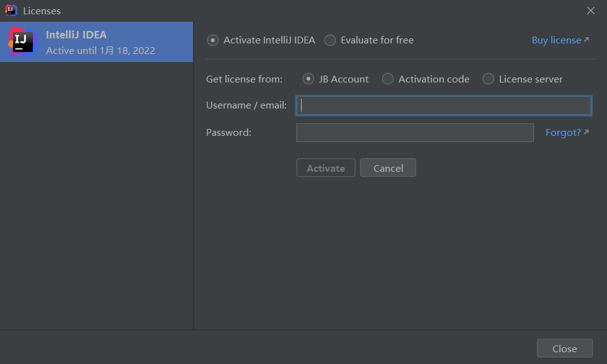Choose the Evaluate for free option

point(369,40)
